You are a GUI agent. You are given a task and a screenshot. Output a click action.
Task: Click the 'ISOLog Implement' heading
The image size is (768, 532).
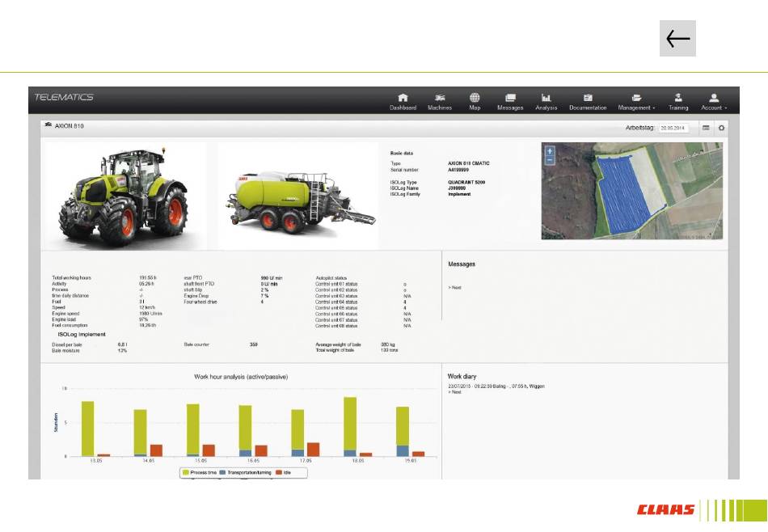click(x=82, y=335)
